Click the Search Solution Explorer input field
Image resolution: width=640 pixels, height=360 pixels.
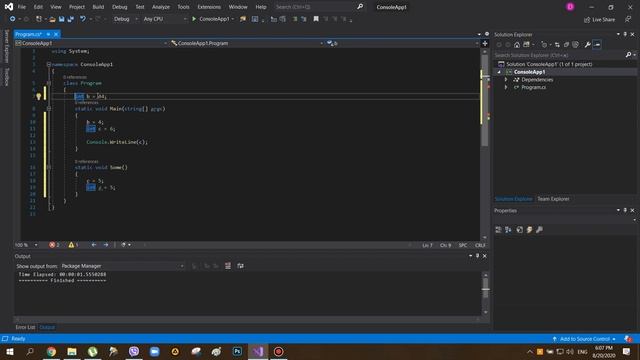coord(559,55)
